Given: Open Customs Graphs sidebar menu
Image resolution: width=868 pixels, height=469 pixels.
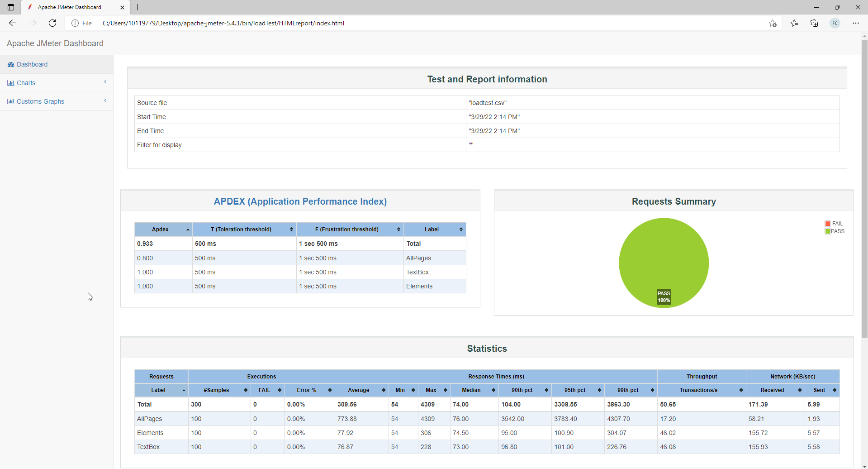Looking at the screenshot, I should pos(57,101).
